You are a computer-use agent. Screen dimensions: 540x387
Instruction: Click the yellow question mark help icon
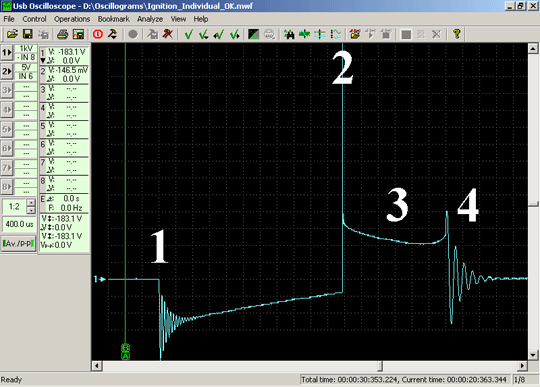pyautogui.click(x=457, y=34)
